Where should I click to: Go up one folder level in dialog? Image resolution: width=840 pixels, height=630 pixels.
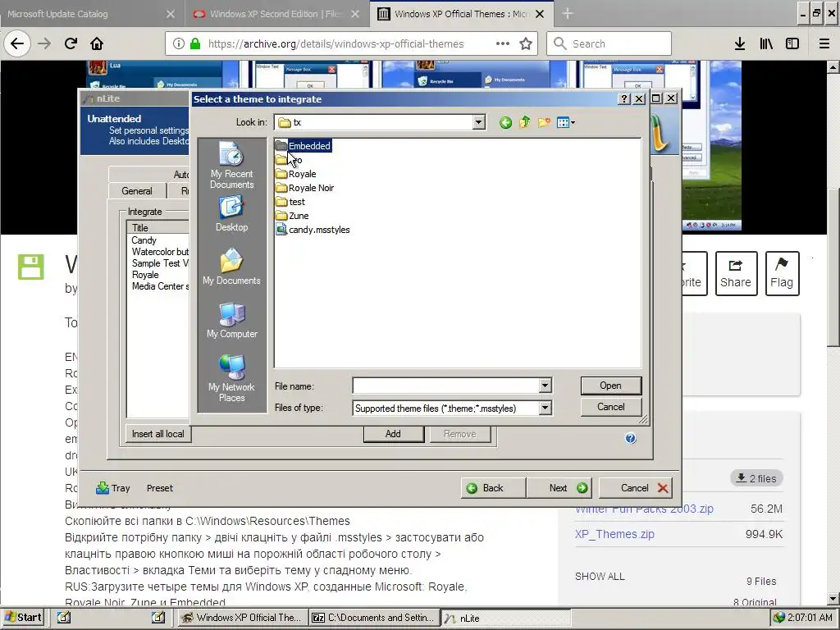click(524, 123)
